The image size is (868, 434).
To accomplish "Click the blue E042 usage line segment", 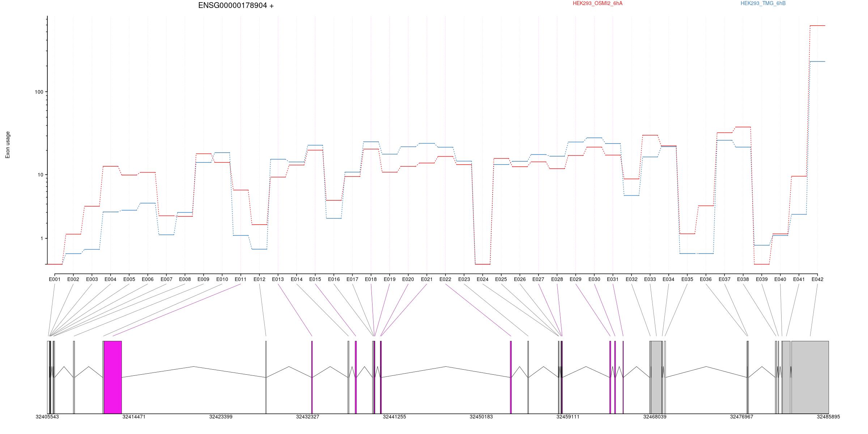I will click(817, 61).
